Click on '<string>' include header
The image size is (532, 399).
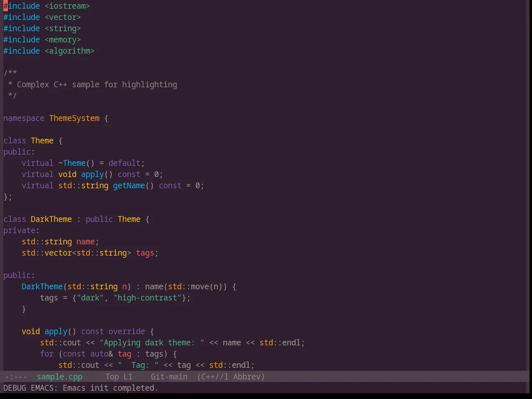tap(63, 28)
